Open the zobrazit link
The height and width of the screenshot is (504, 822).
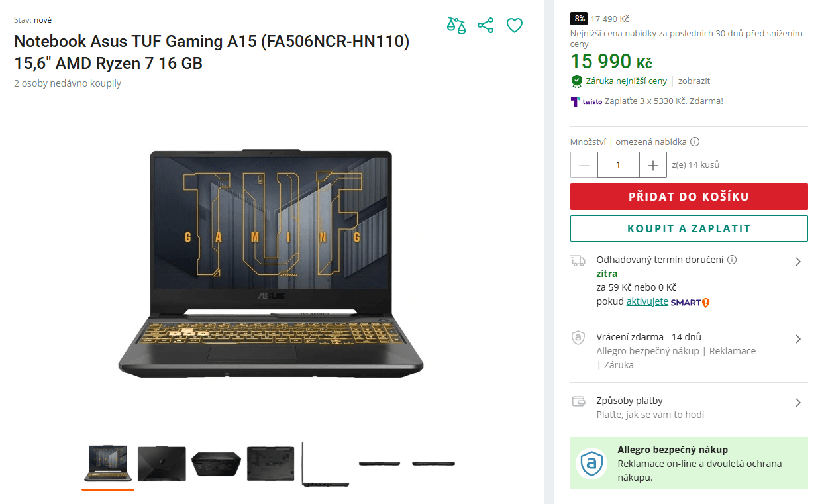coord(694,81)
